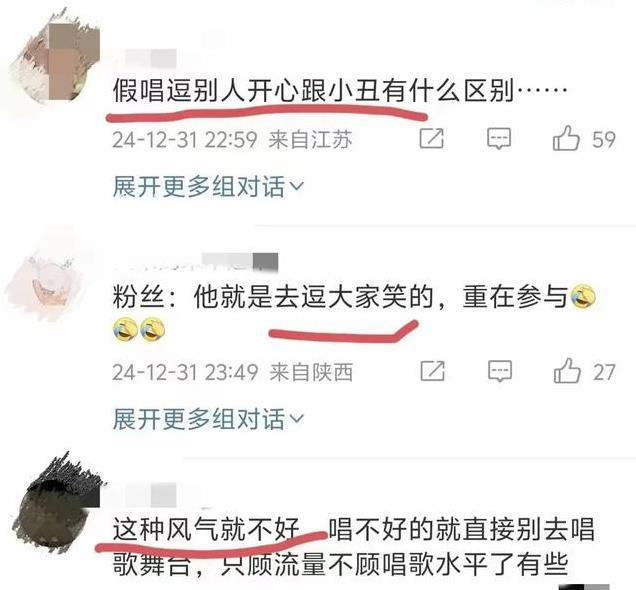The width and height of the screenshot is (636, 590).
Task: Click the like count 27
Action: coord(604,372)
